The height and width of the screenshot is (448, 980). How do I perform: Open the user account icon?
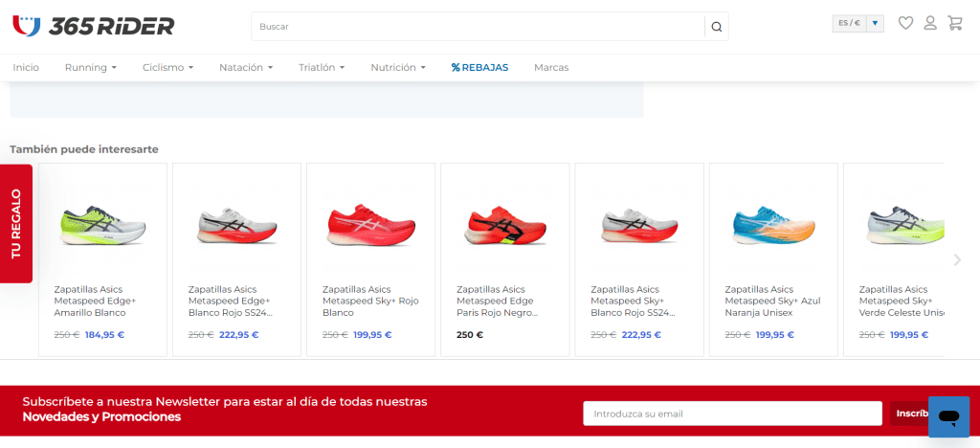click(930, 23)
